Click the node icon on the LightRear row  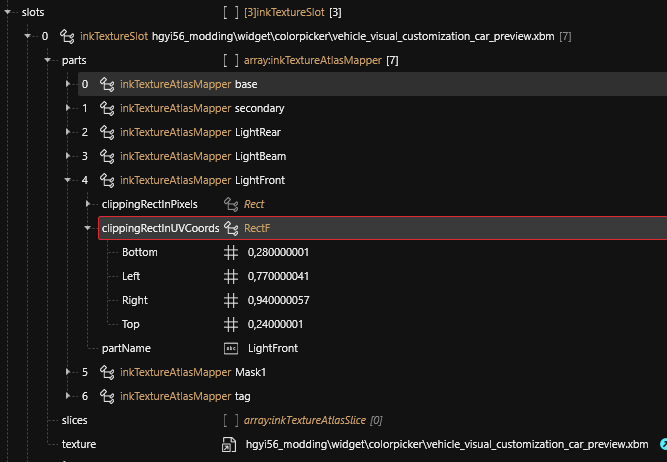click(x=107, y=132)
